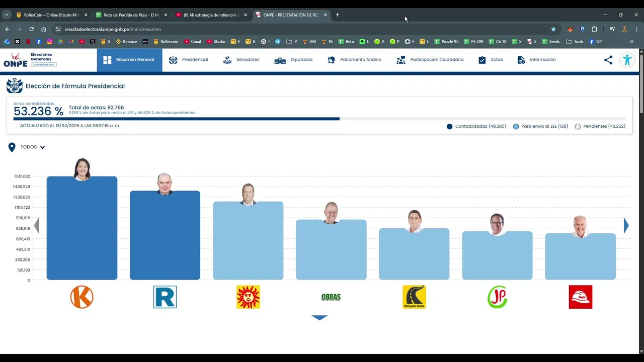The image size is (644, 362).
Task: Open the Parlamento Andino tab
Action: 354,60
